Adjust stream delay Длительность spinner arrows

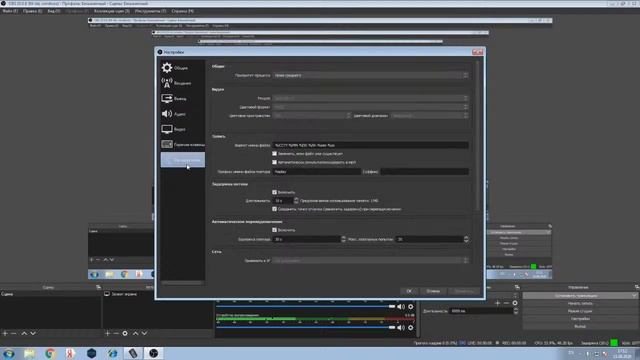(x=296, y=200)
